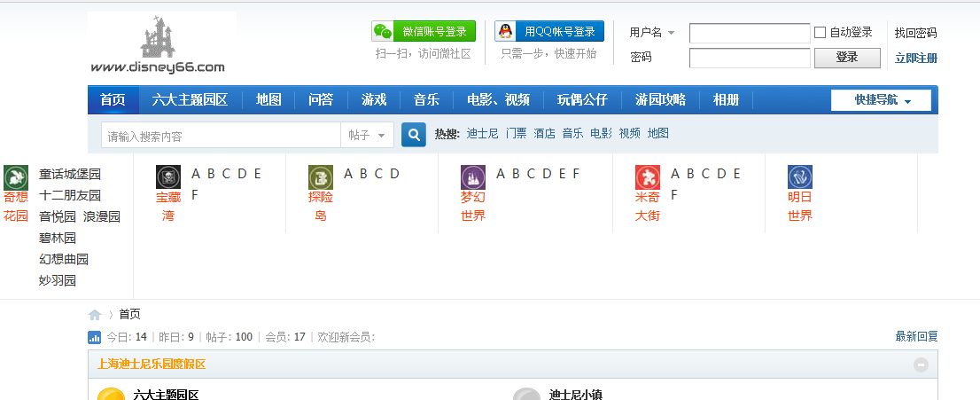
Task: Click the 探险岛 park name link
Action: [321, 207]
